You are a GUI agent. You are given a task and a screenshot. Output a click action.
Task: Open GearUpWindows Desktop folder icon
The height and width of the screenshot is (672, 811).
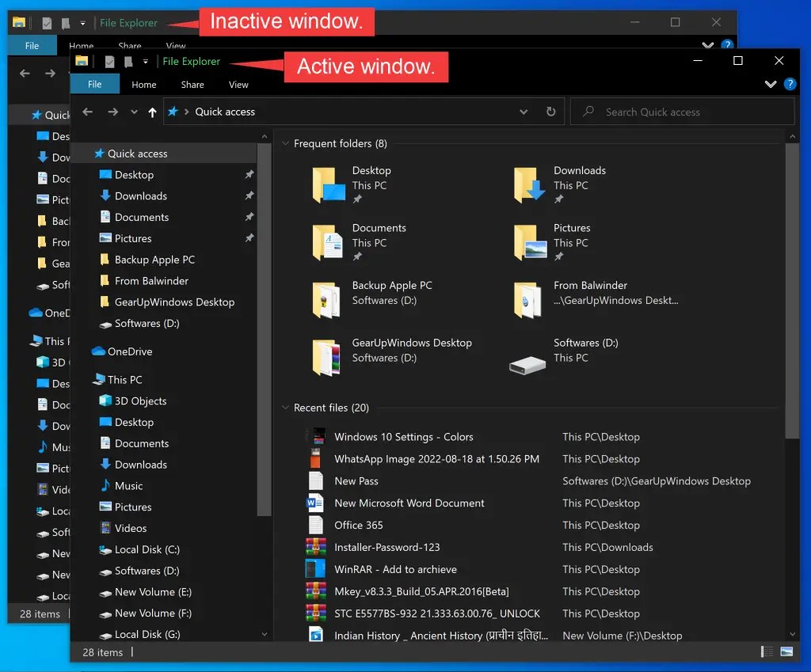(x=326, y=357)
